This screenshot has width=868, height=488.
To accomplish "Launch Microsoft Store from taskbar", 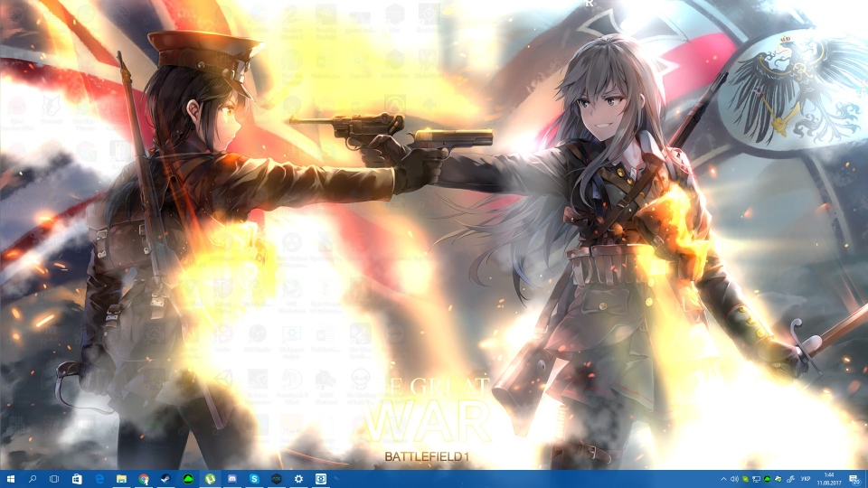I will tap(77, 479).
